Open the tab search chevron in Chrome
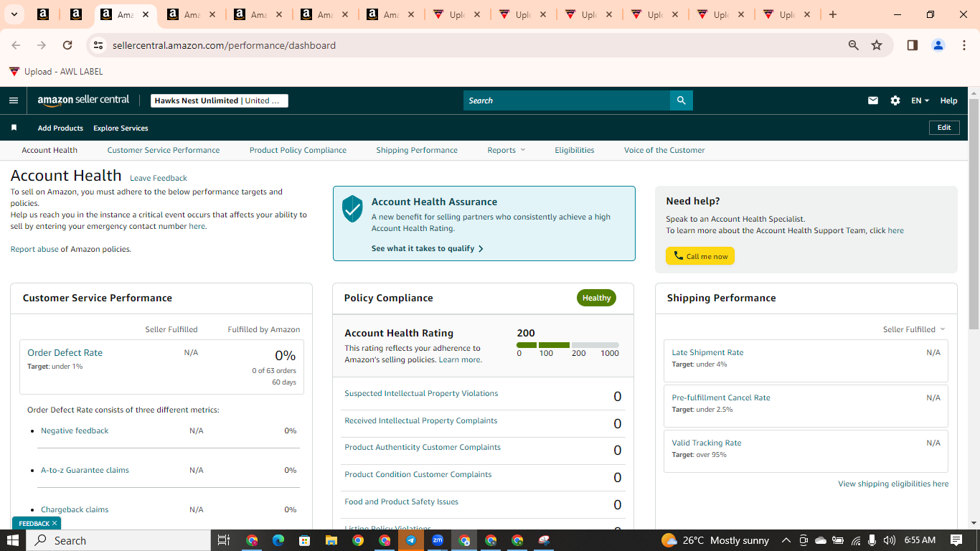Image resolution: width=980 pixels, height=551 pixels. [x=14, y=14]
